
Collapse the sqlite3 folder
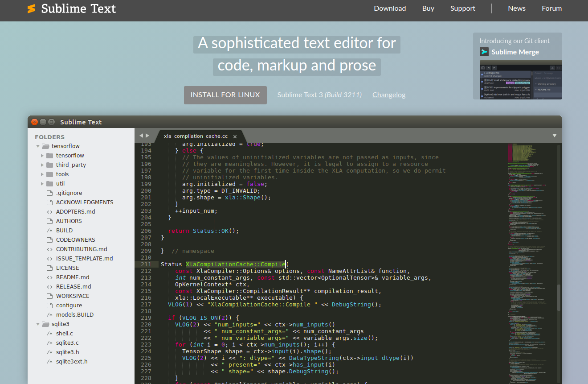click(x=38, y=324)
